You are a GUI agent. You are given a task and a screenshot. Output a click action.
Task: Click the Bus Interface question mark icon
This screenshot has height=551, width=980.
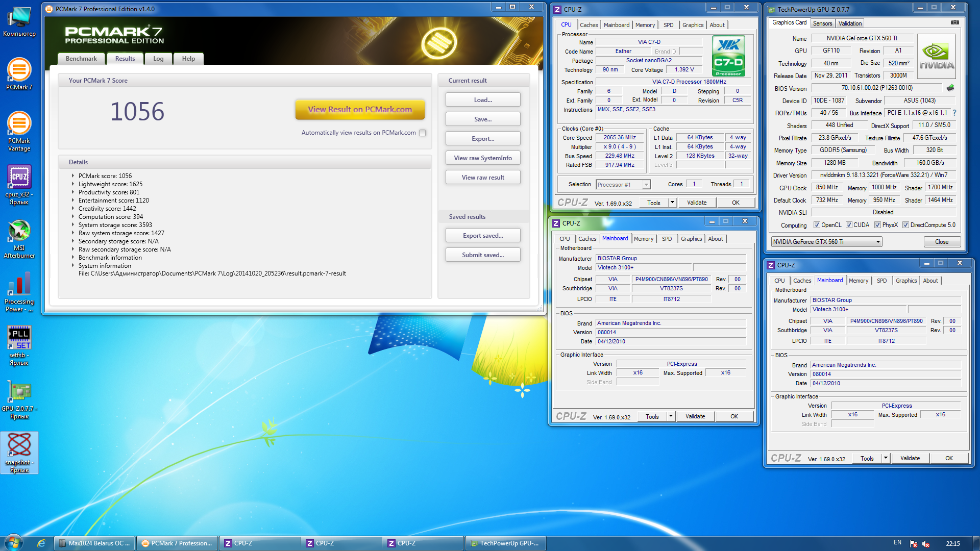(954, 113)
